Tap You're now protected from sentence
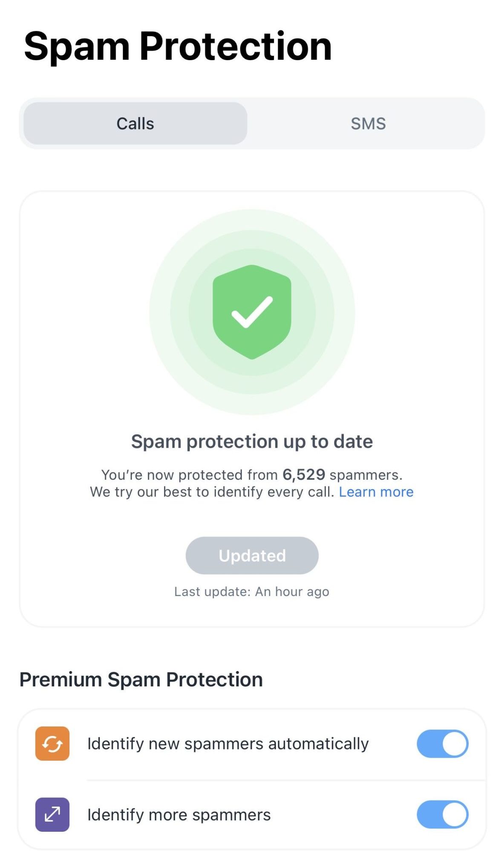 (252, 474)
